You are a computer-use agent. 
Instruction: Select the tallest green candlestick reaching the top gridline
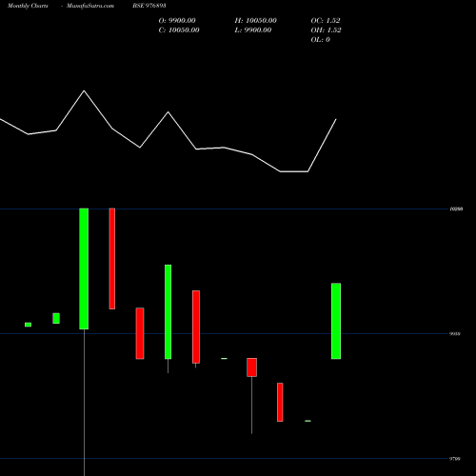[84, 268]
